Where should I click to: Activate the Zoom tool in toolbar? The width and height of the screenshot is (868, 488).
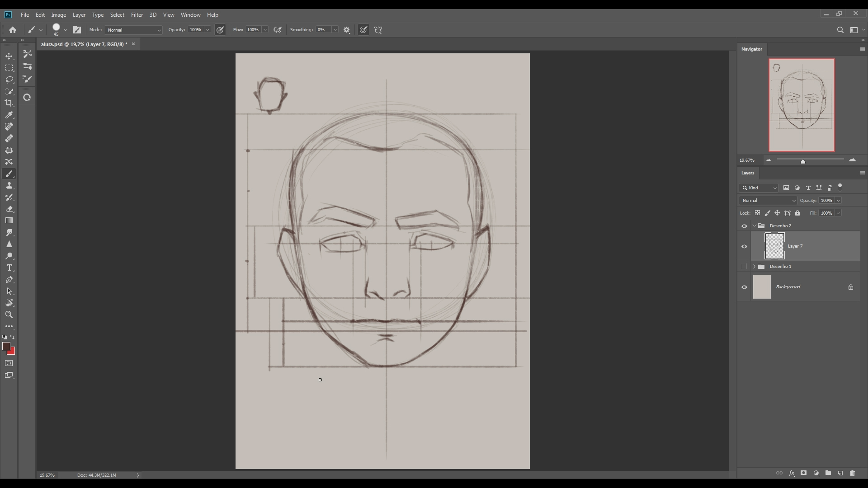[9, 315]
